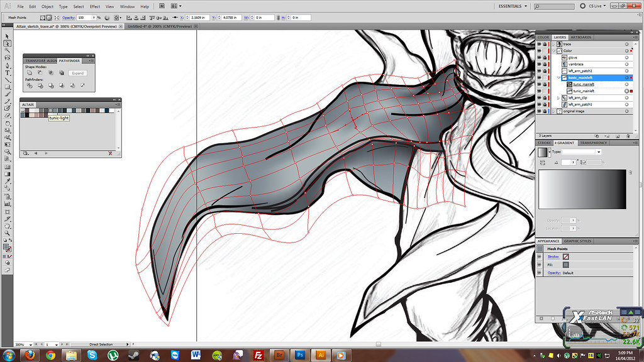Select the Type tool
The height and width of the screenshot is (362, 644).
click(7, 73)
